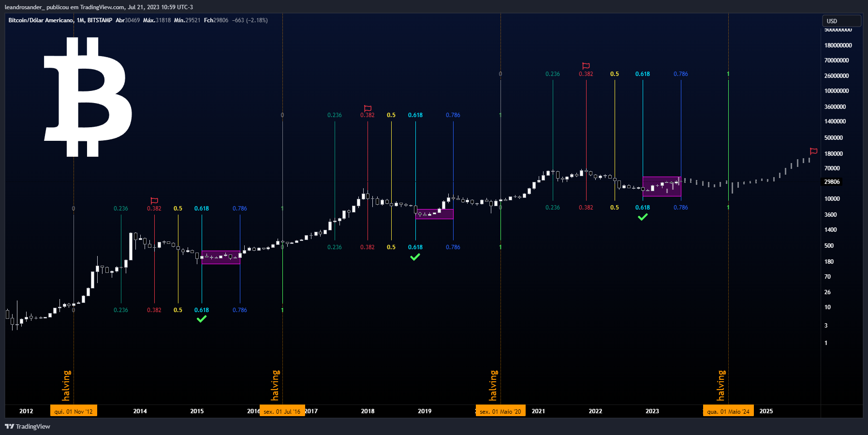This screenshot has width=868, height=435.
Task: Click the 'Bitcoin/Dólar Americano' symbol title
Action: click(x=41, y=20)
